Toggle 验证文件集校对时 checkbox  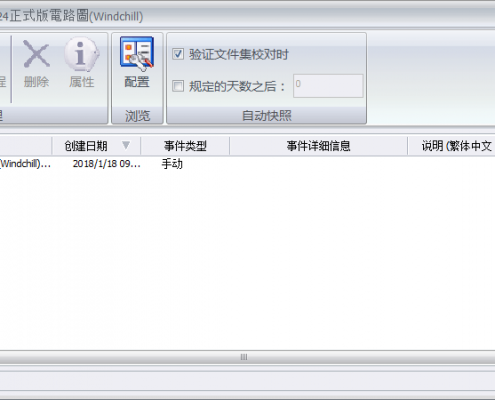pos(178,54)
